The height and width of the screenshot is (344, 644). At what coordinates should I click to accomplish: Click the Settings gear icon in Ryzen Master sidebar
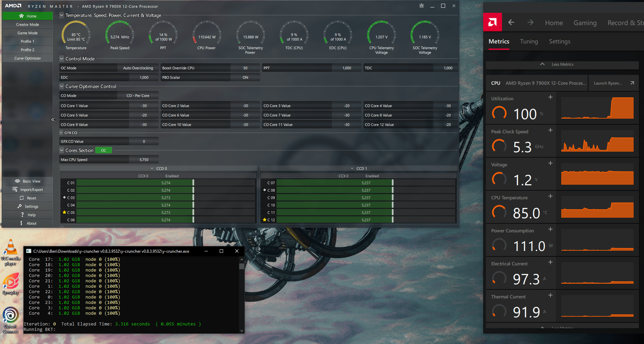[x=20, y=206]
